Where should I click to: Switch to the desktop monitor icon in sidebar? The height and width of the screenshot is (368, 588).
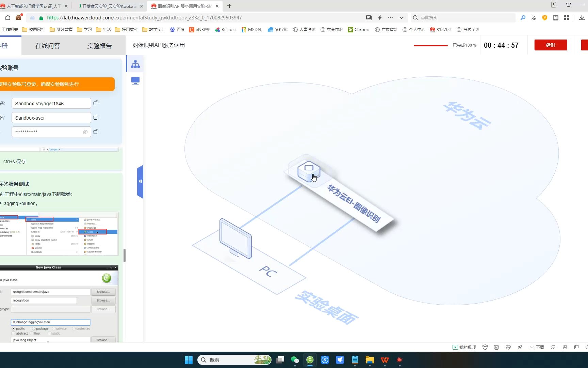(x=135, y=81)
